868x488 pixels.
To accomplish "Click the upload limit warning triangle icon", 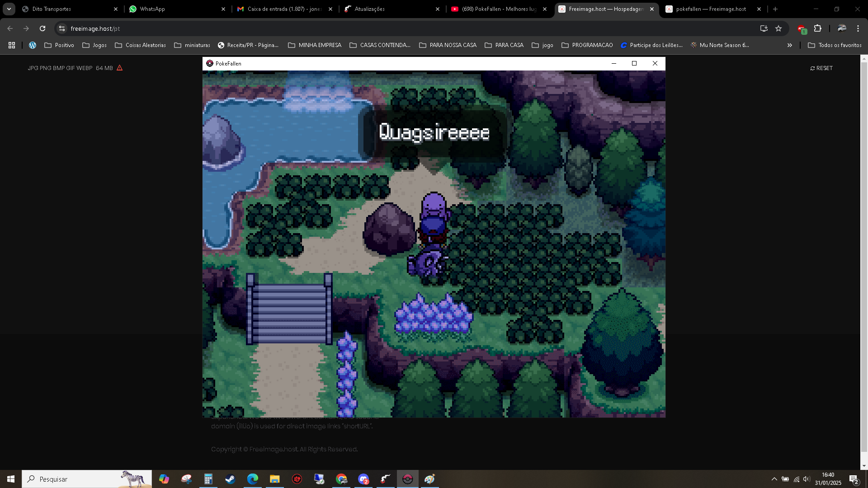I will click(120, 68).
